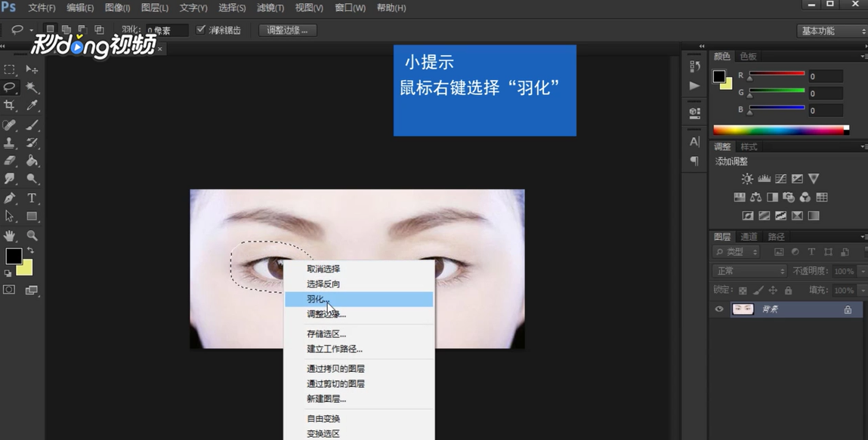Viewport: 868px width, 440px height.
Task: Toggle the lock-all padlock in the Layers panel
Action: [x=788, y=290]
